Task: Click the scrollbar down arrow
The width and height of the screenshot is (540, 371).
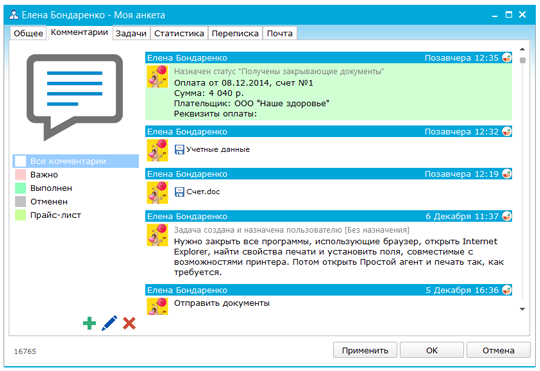Action: (x=522, y=309)
